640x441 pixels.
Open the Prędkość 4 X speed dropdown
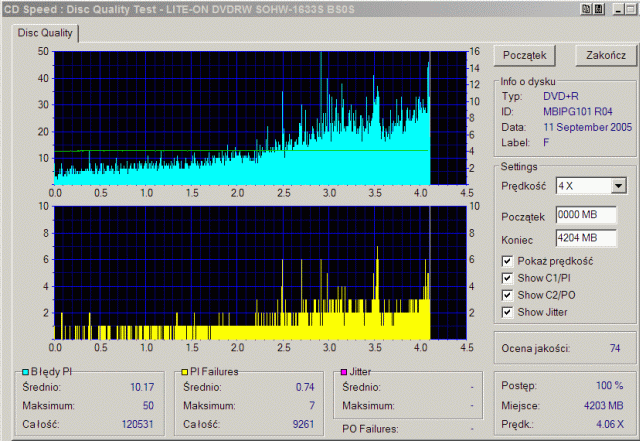pos(619,186)
